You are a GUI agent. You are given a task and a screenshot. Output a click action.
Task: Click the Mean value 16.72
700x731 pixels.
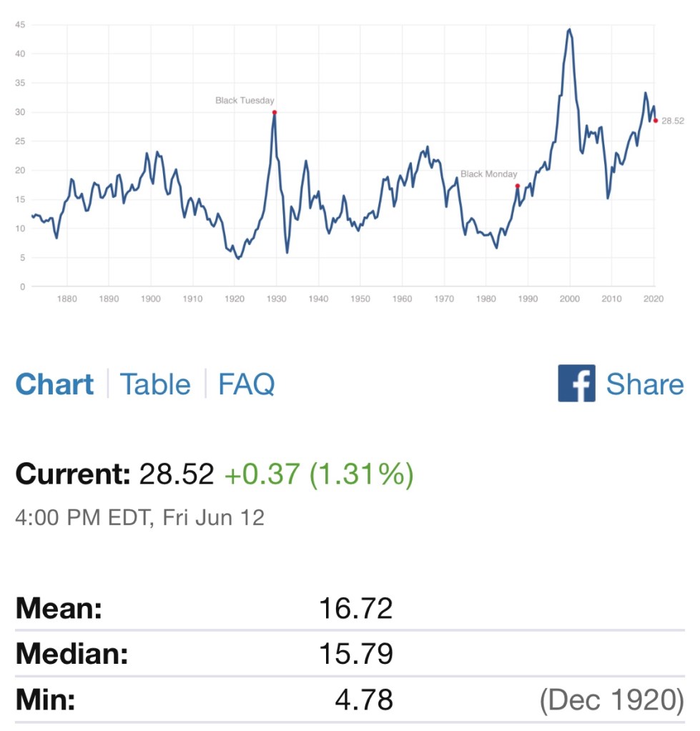point(355,609)
